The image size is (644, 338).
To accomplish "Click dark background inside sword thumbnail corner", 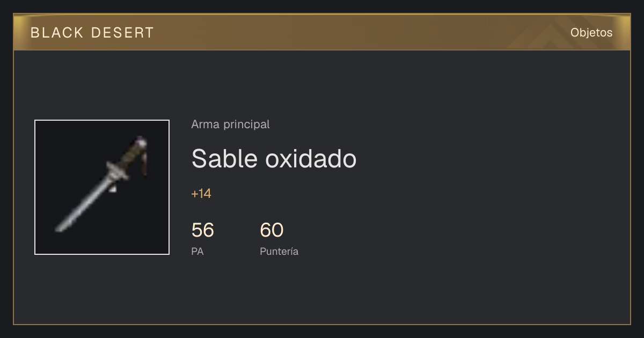I will point(51,137).
